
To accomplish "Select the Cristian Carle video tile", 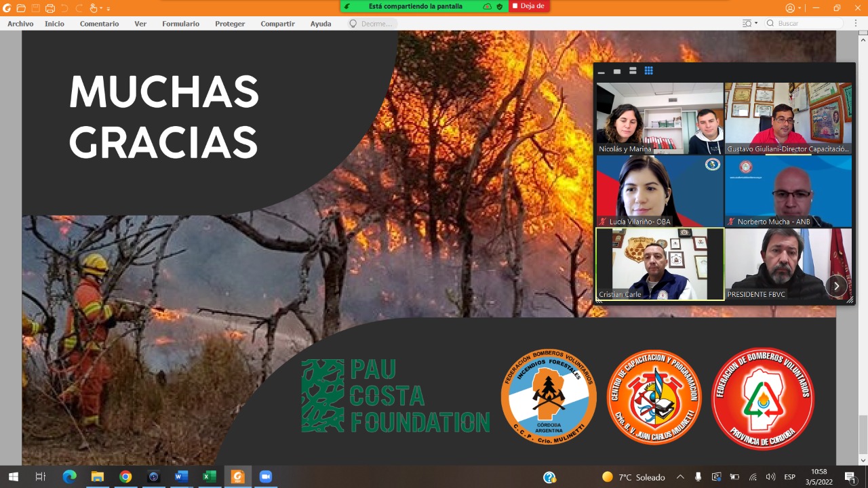I will (659, 264).
